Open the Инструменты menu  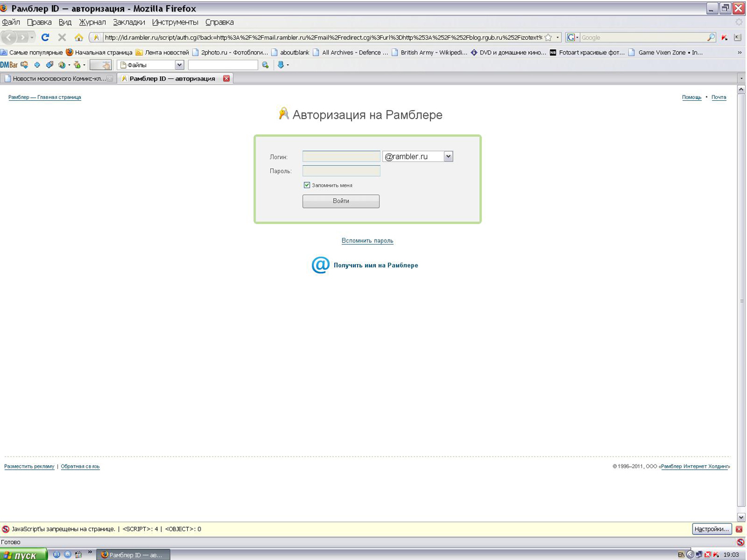pos(175,22)
